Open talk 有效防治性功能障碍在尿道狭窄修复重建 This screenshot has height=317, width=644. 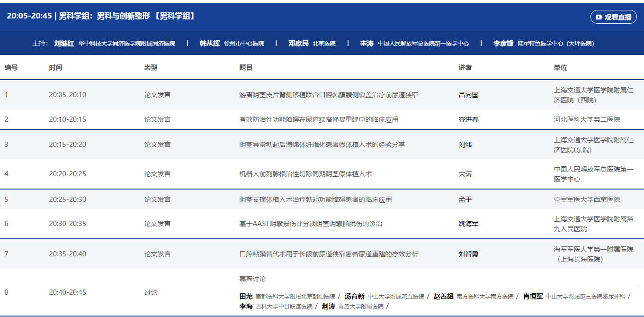[319, 119]
